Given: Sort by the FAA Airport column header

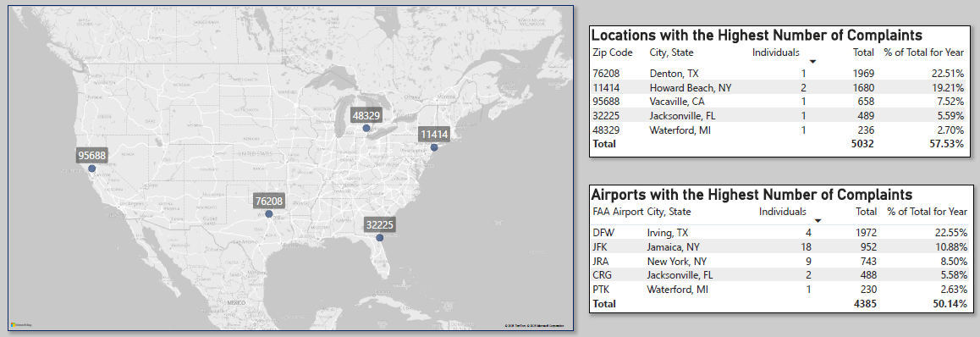Looking at the screenshot, I should tap(618, 212).
